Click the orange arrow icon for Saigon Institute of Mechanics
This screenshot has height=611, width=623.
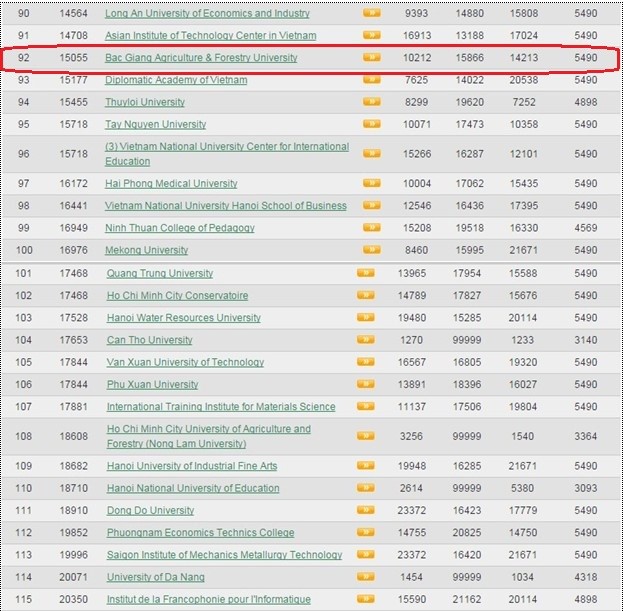pos(366,555)
